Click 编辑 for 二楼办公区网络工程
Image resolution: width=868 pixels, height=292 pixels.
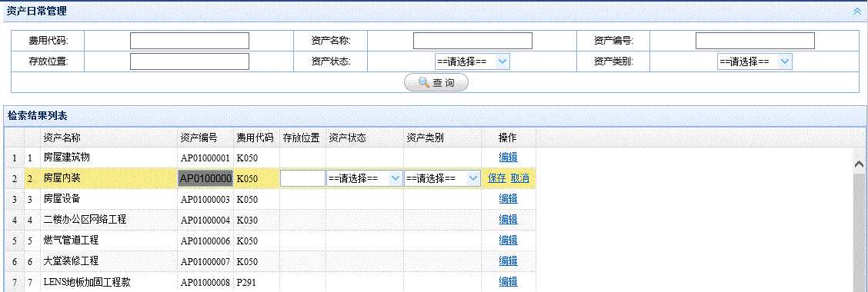508,220
